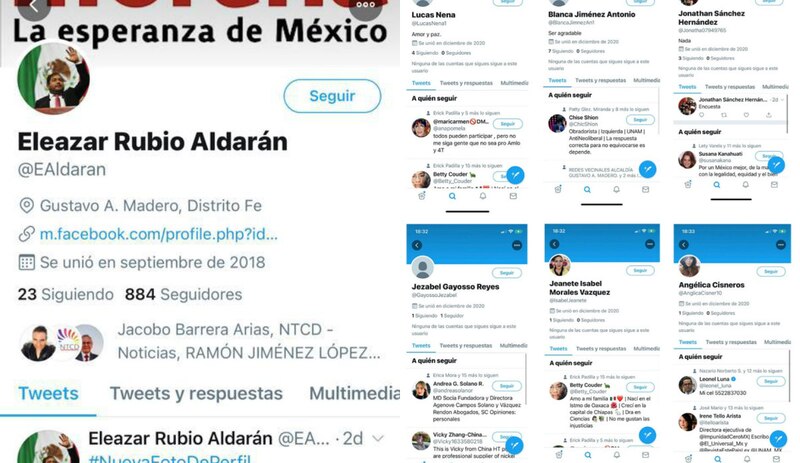This screenshot has width=800, height=463.
Task: Follow Eleazar Rubio Aldarán with the Seguir button
Action: 332,96
